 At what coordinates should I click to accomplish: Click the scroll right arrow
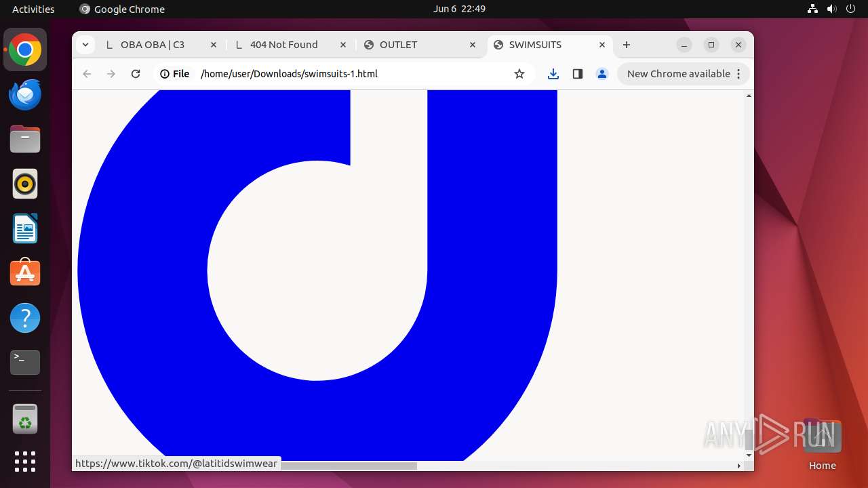(x=738, y=466)
